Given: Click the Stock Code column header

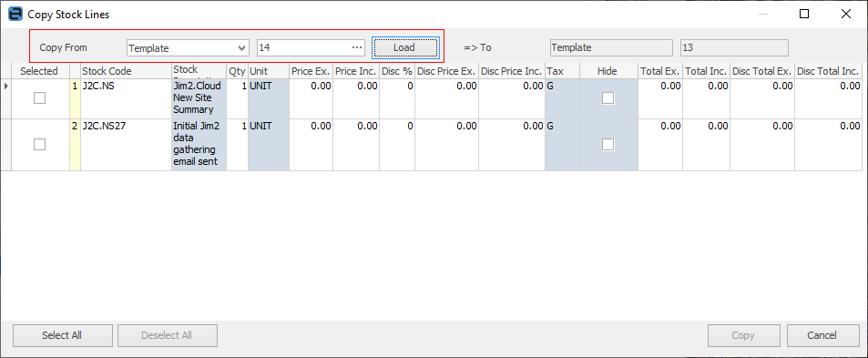Looking at the screenshot, I should [127, 71].
